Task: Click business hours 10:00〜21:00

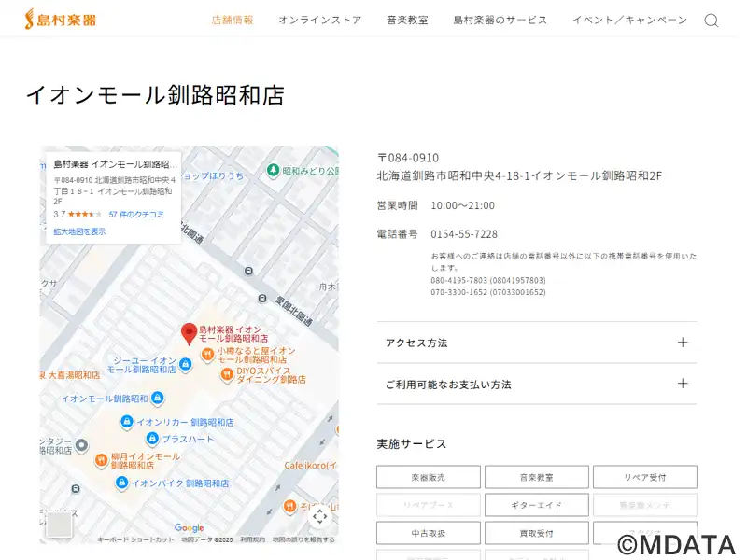Action: tap(462, 205)
